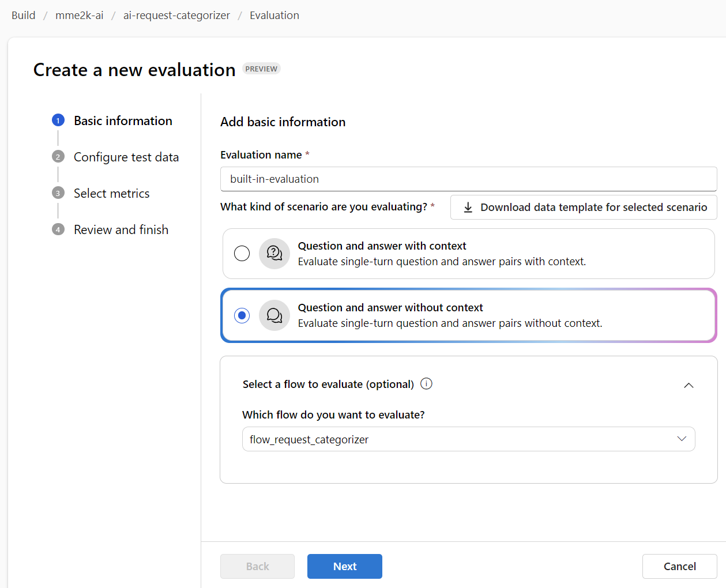This screenshot has height=588, width=726.
Task: Jump to the Review and finish step
Action: point(121,230)
